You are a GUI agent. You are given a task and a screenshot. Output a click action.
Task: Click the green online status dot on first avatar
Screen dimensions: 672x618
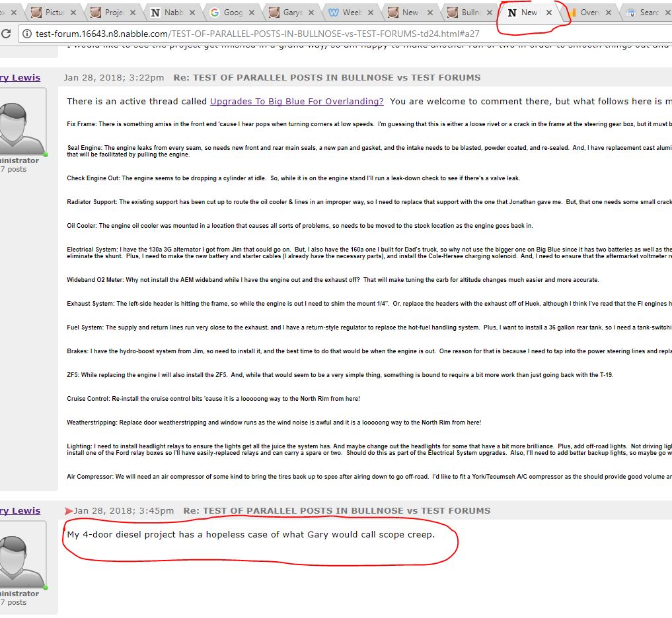pos(46,154)
